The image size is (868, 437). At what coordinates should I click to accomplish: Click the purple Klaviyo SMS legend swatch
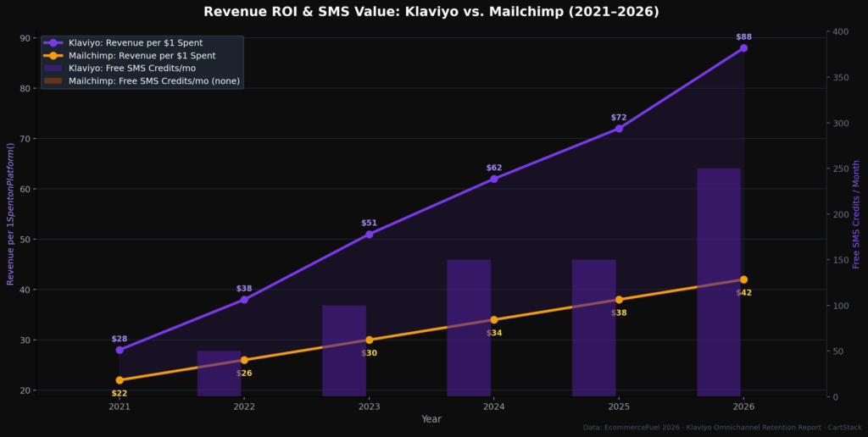coord(53,68)
